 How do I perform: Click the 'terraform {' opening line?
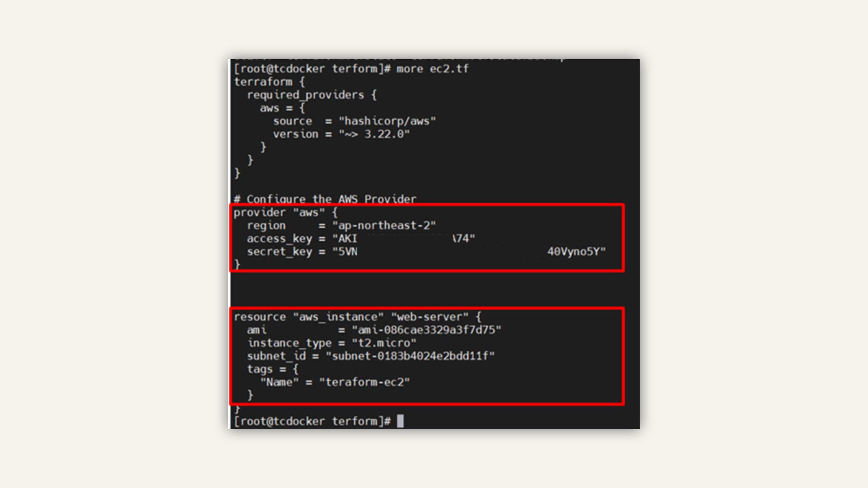[269, 82]
